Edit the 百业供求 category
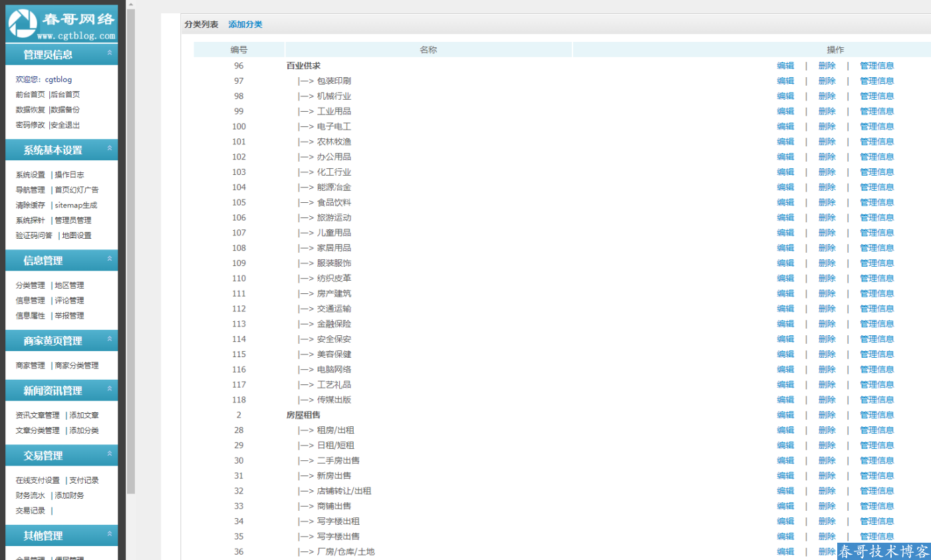Image resolution: width=931 pixels, height=560 pixels. (x=785, y=66)
